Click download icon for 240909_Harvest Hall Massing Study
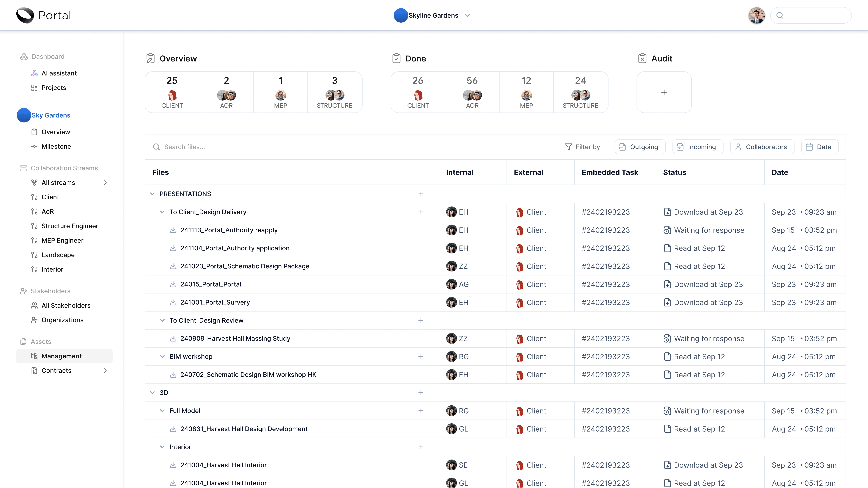The height and width of the screenshot is (488, 868). (x=173, y=338)
